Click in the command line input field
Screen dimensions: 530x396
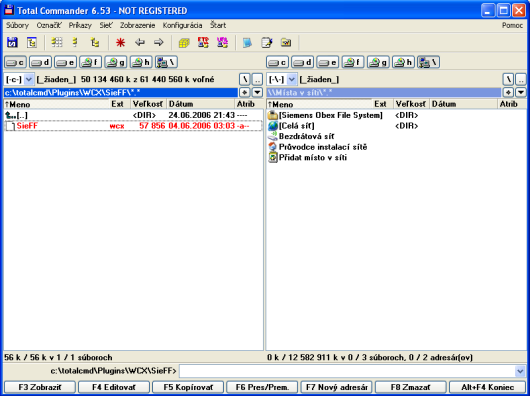click(x=347, y=371)
